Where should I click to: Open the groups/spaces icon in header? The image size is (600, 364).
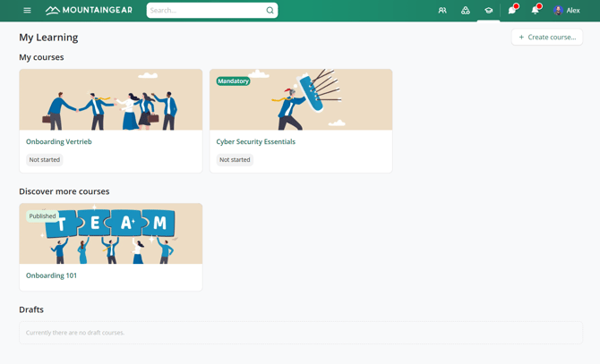pyautogui.click(x=466, y=11)
